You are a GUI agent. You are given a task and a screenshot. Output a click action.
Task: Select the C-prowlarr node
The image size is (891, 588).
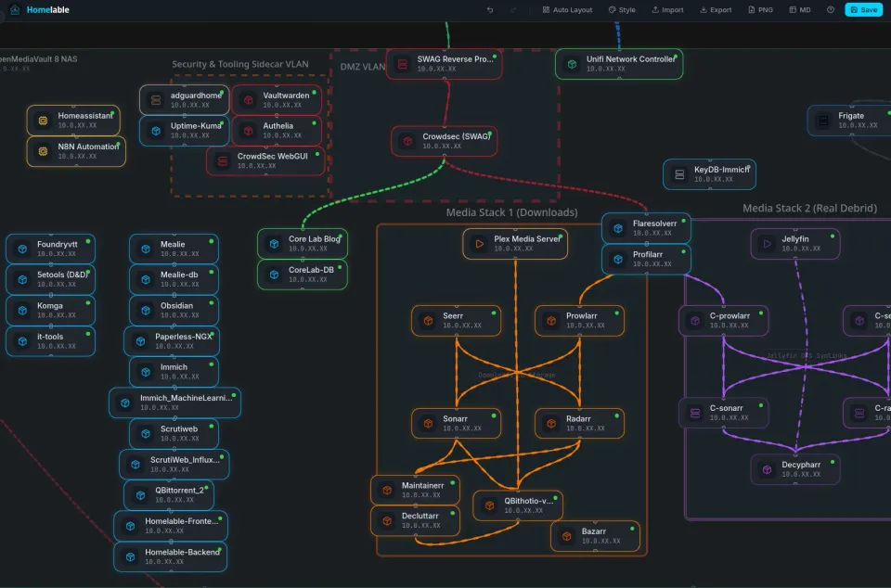click(723, 321)
